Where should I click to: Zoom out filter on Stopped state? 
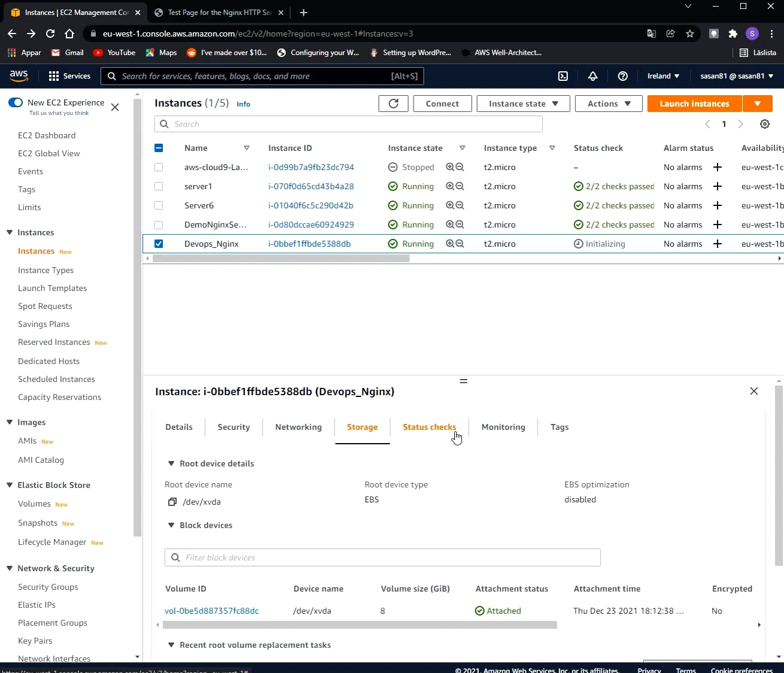pos(460,167)
